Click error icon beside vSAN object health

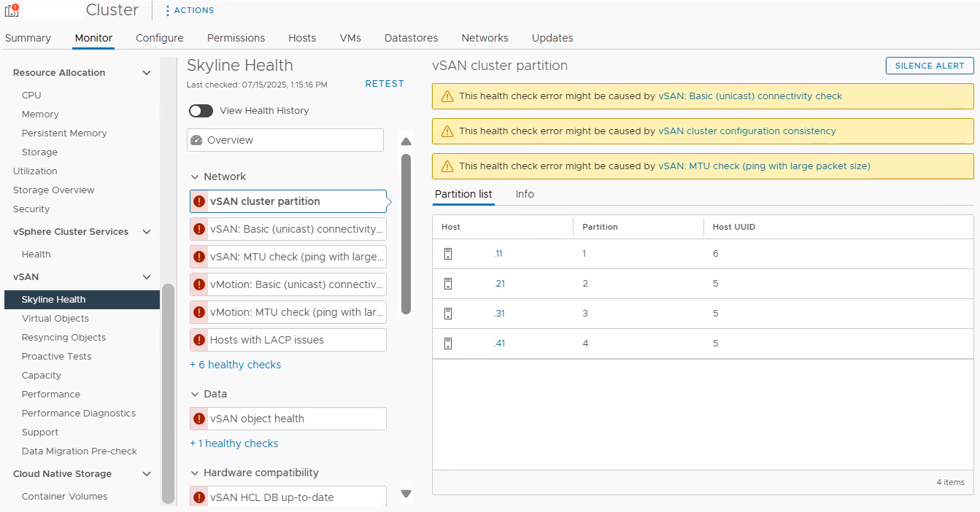click(x=199, y=419)
